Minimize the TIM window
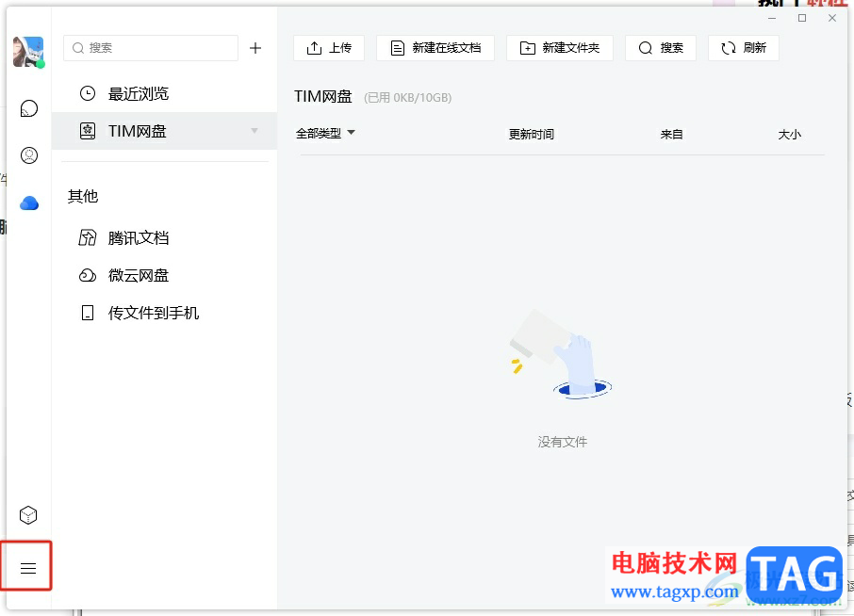This screenshot has height=616, width=854. [772, 18]
